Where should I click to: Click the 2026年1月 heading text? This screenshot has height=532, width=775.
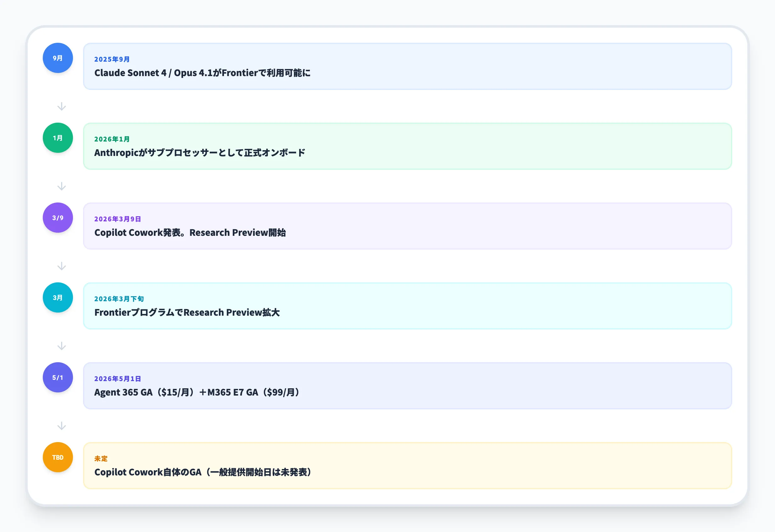coord(111,139)
